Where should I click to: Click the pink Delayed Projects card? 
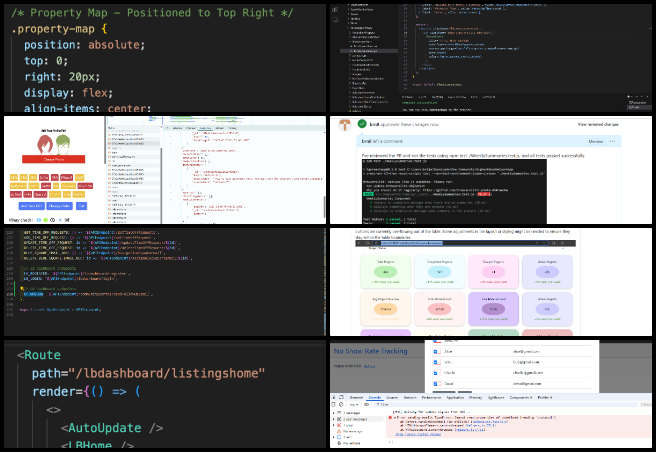point(493,272)
